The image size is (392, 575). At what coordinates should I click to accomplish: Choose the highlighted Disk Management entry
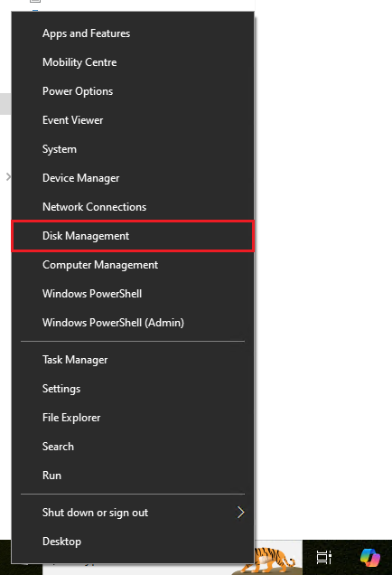coord(133,236)
